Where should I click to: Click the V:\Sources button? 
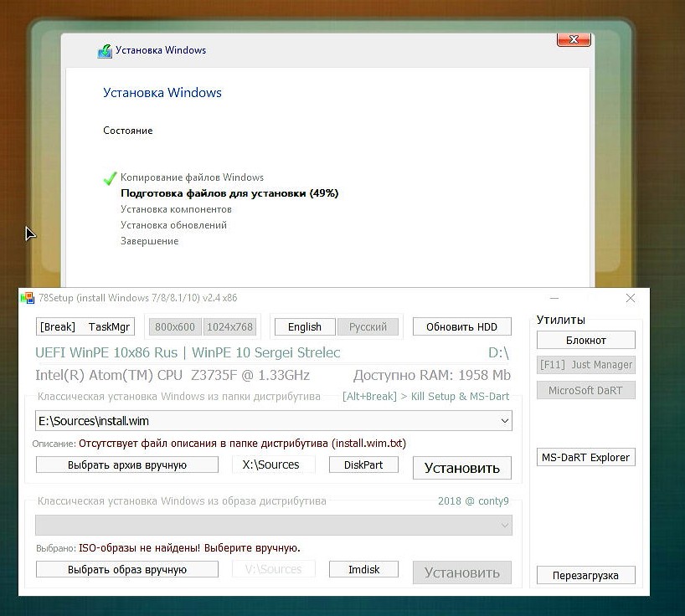[x=274, y=569]
